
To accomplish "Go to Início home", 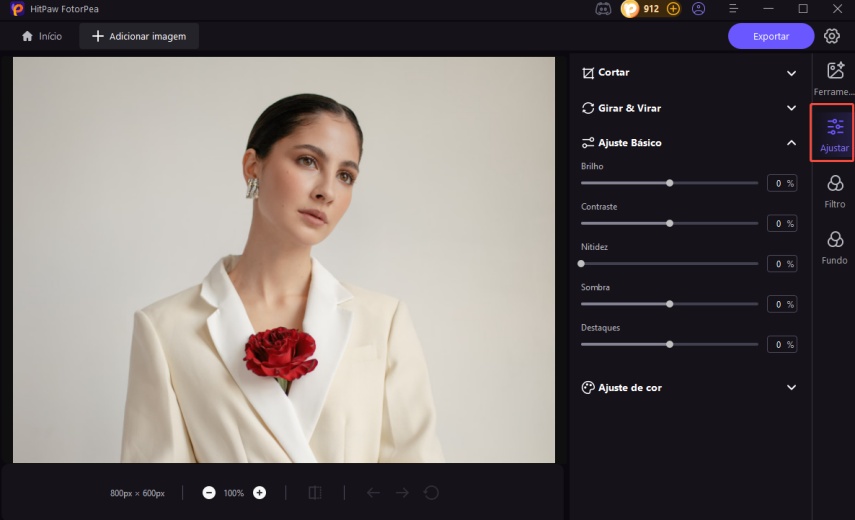I will point(41,36).
